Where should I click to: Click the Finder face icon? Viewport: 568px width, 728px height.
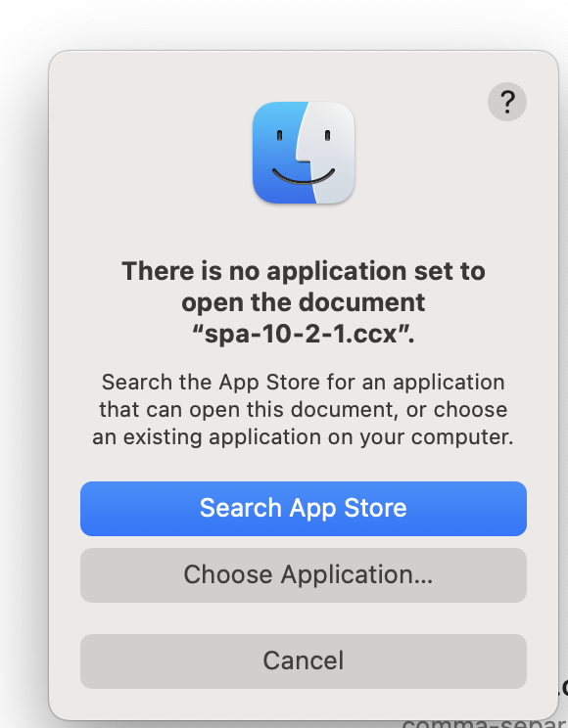(304, 153)
